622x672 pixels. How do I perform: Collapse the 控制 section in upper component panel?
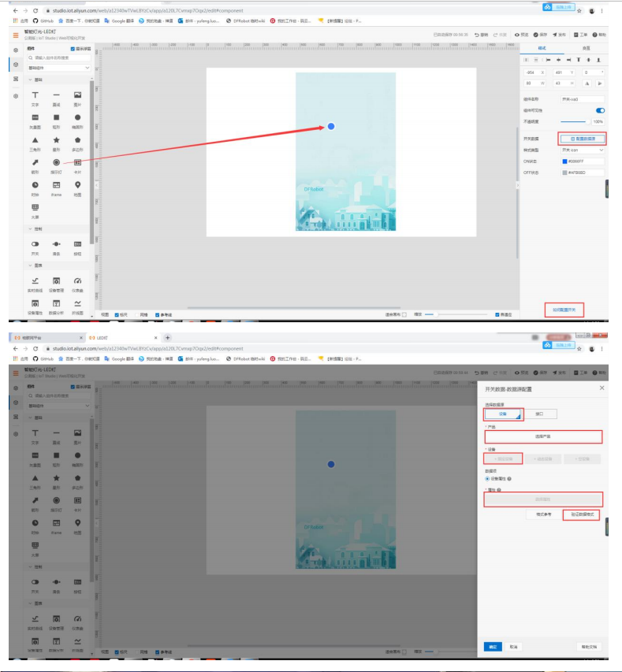31,228
